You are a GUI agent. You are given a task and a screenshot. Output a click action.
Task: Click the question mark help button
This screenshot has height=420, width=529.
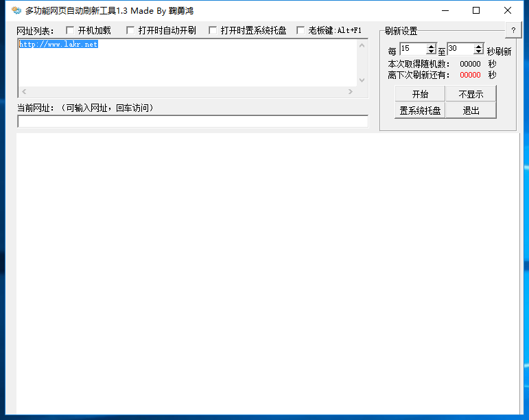pos(513,31)
